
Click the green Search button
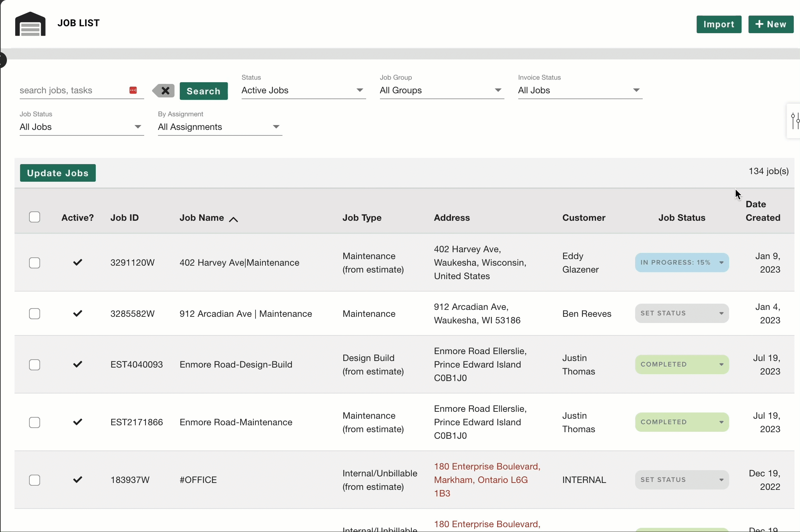point(204,91)
